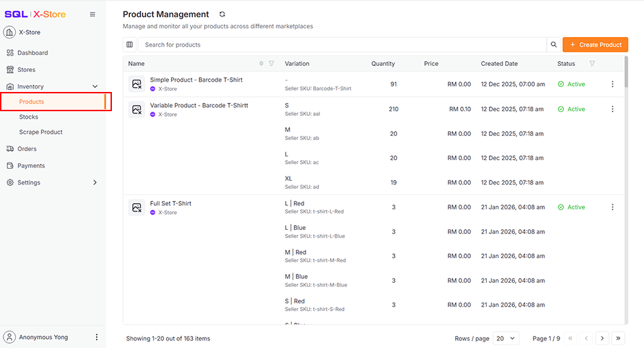
Task: Open user menu dots beside Anonymous Yong
Action: click(x=97, y=337)
